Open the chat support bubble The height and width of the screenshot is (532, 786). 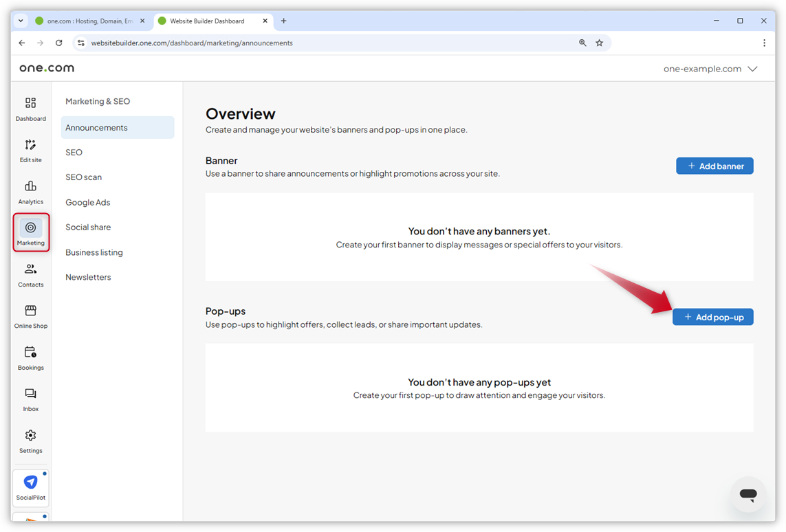pyautogui.click(x=748, y=494)
